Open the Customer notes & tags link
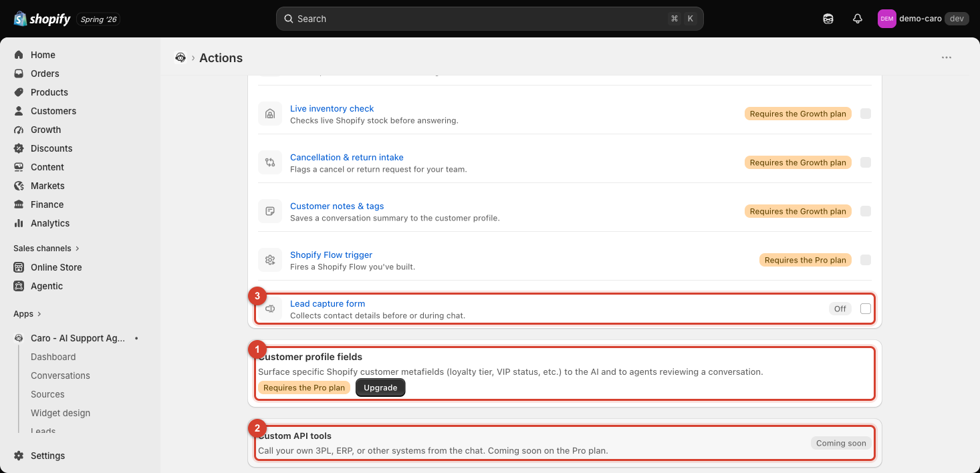Viewport: 980px width, 473px height. tap(337, 206)
